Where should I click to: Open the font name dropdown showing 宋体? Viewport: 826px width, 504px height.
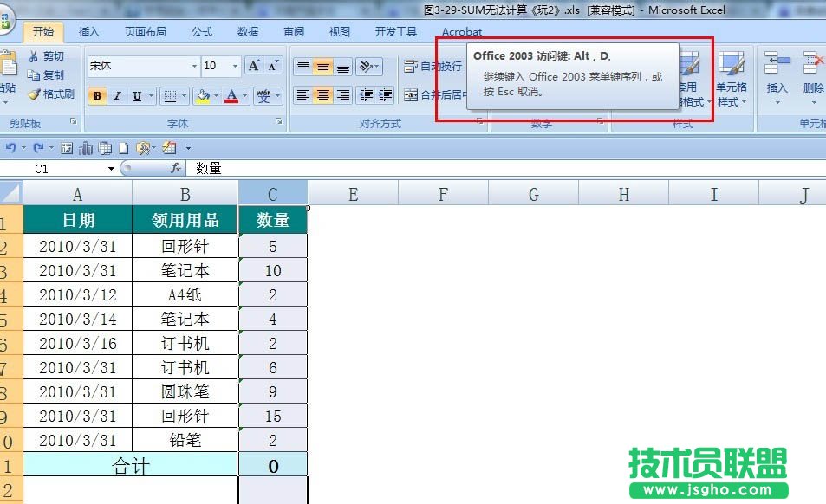(x=194, y=67)
